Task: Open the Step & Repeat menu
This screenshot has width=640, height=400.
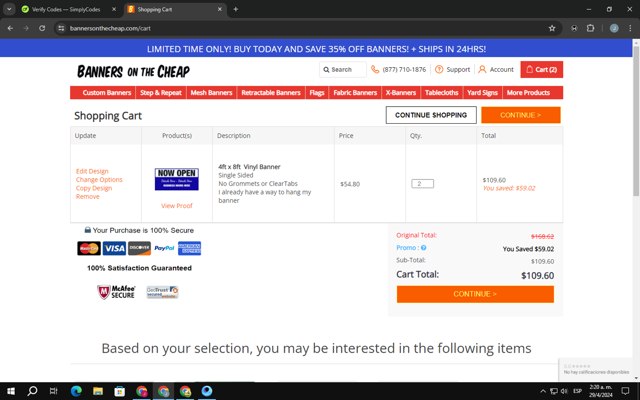Action: point(161,93)
